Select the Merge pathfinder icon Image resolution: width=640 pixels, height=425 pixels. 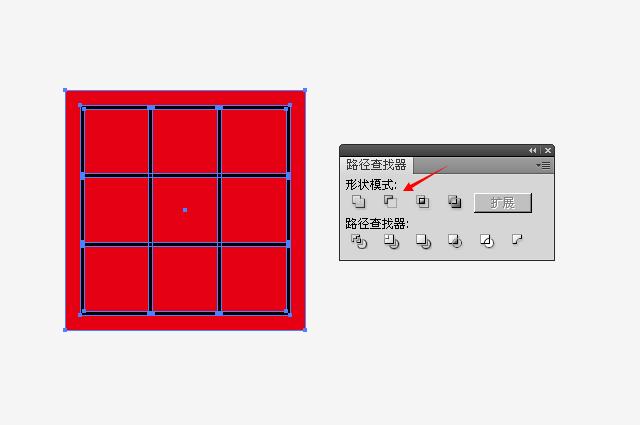tap(423, 241)
